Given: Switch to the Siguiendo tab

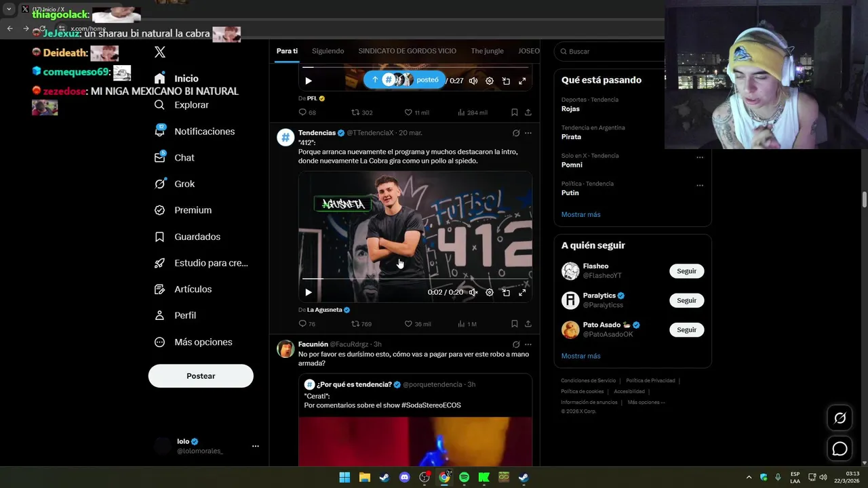Looking at the screenshot, I should click(x=328, y=51).
